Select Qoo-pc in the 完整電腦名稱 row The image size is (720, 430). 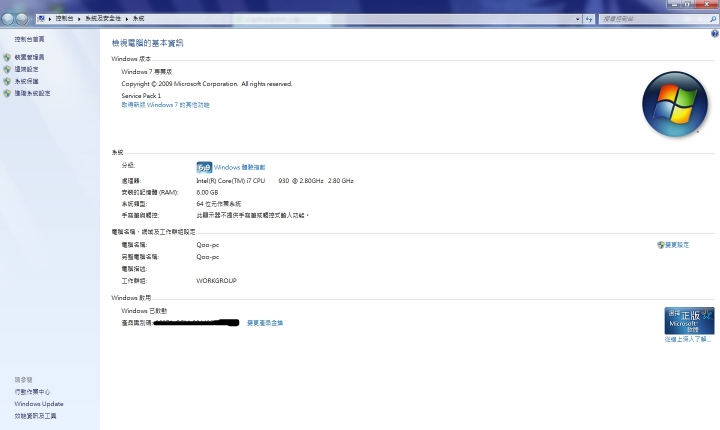point(208,257)
